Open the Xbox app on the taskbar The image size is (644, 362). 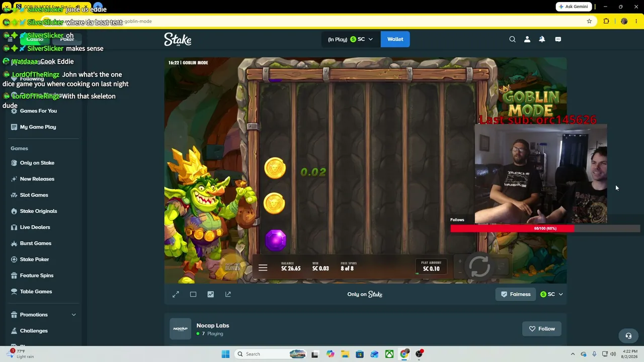point(389,354)
